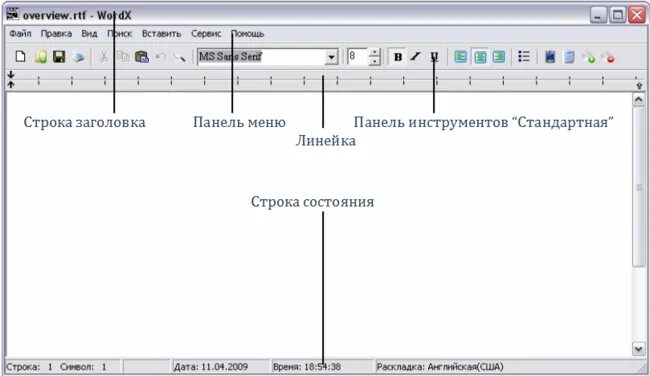650x376 pixels.
Task: Open the Сервис menu
Action: [x=206, y=34]
